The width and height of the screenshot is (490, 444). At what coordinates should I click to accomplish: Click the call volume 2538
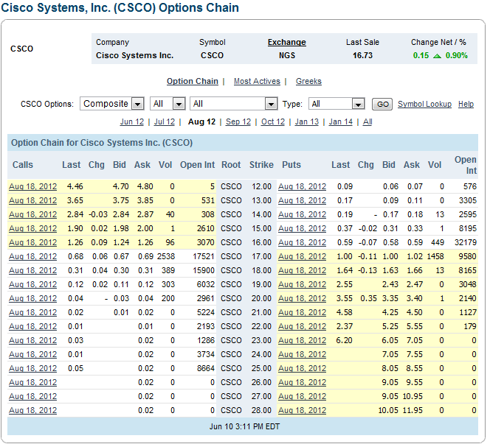pos(166,256)
